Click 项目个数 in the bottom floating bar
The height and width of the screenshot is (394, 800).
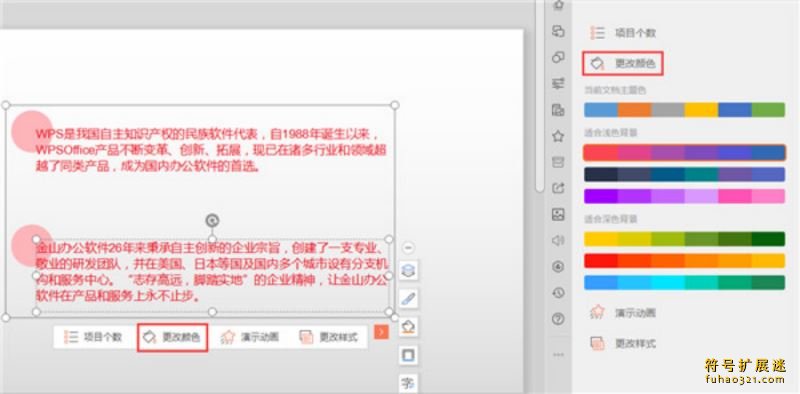[x=93, y=337]
